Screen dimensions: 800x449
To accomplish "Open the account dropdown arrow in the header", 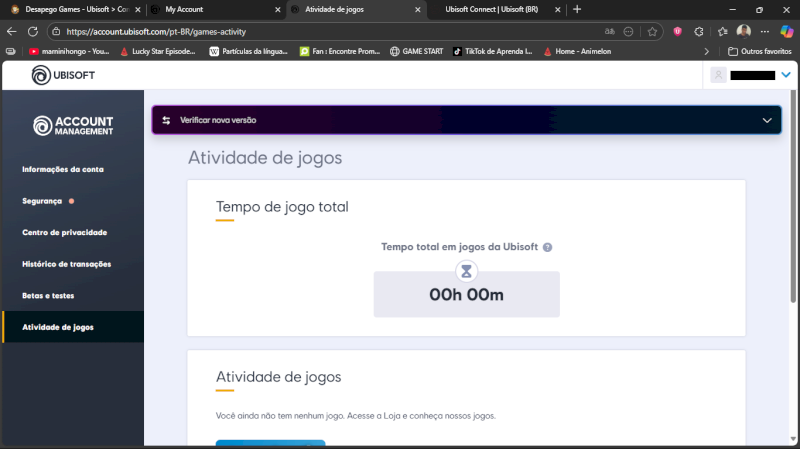I will 786,75.
